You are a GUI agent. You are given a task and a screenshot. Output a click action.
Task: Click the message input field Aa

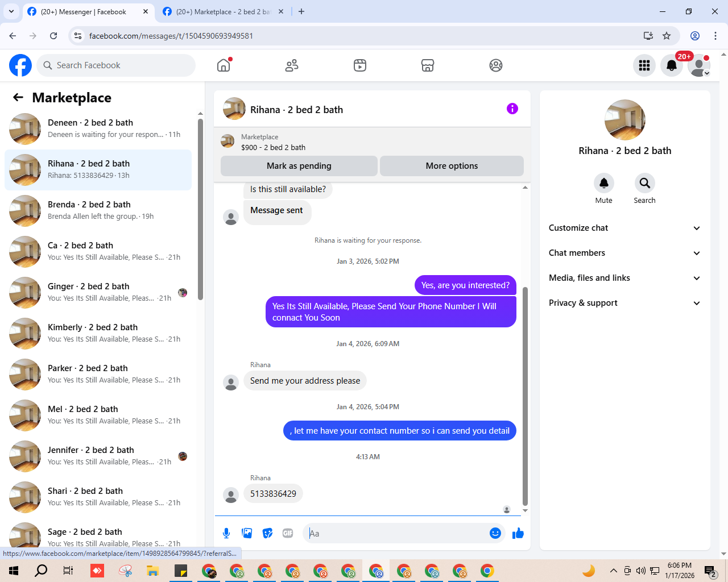click(397, 533)
